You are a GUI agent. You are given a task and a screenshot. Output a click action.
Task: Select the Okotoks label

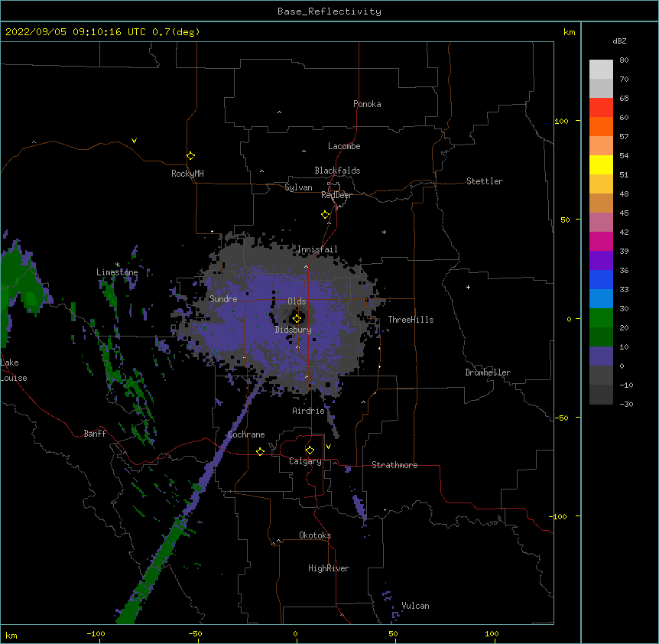pyautogui.click(x=315, y=535)
